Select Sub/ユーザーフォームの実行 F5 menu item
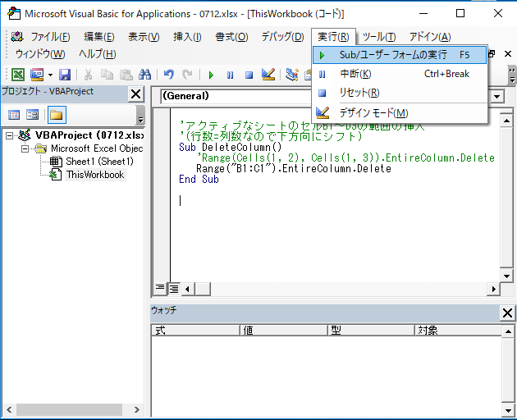The image size is (517, 420). point(400,55)
